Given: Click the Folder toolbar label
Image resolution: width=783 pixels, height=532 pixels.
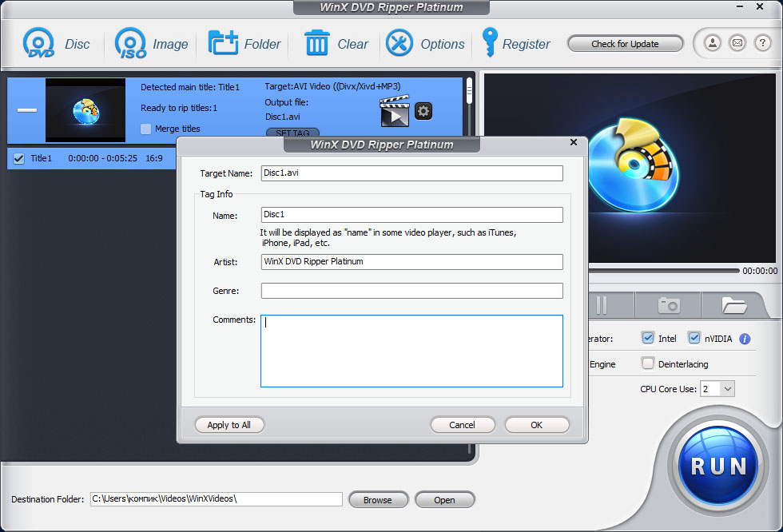Looking at the screenshot, I should [x=262, y=45].
